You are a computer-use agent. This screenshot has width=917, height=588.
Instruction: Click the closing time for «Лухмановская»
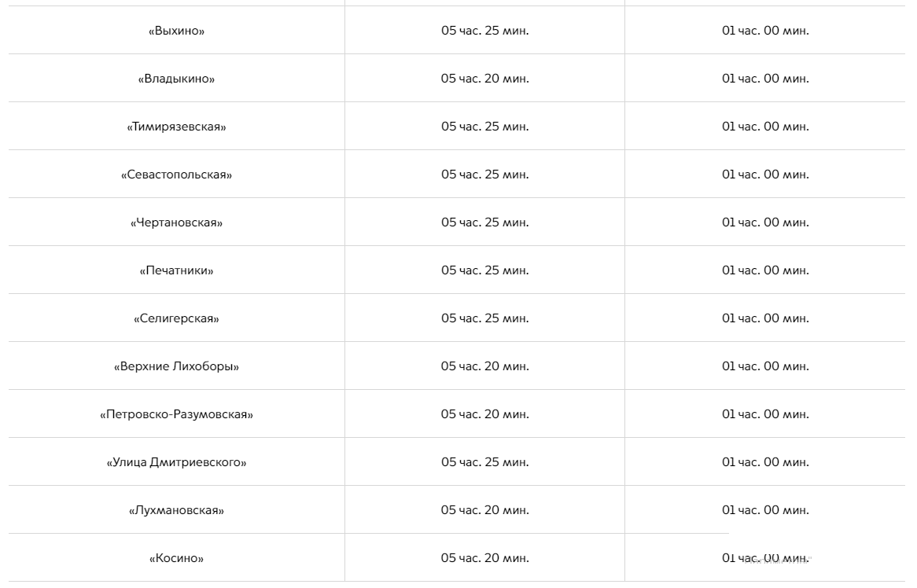pyautogui.click(x=765, y=510)
